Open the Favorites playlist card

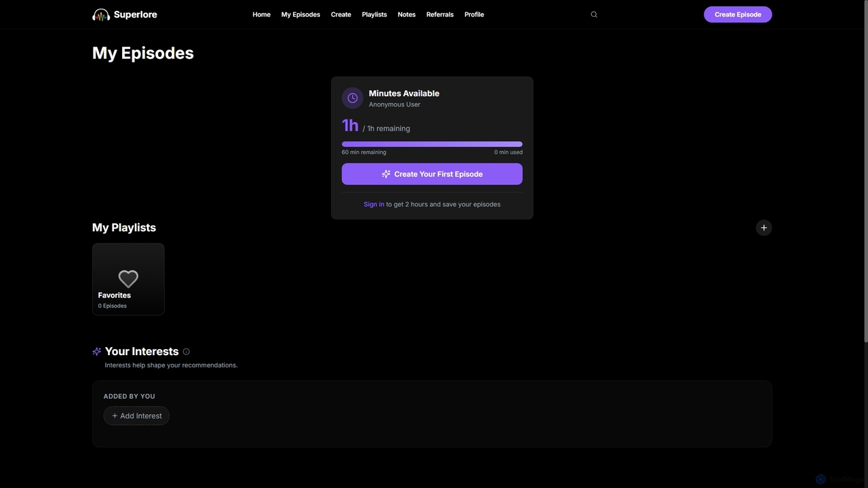click(128, 279)
